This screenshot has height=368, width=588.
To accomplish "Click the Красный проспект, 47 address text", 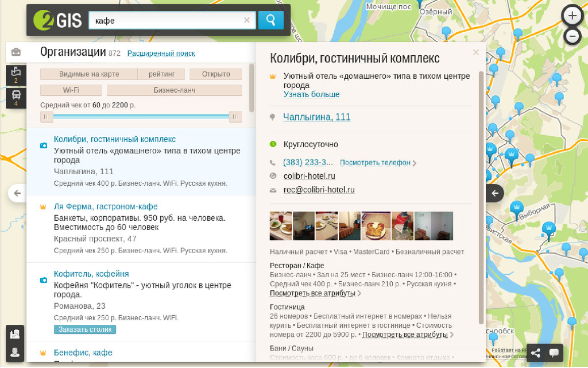I will [95, 239].
